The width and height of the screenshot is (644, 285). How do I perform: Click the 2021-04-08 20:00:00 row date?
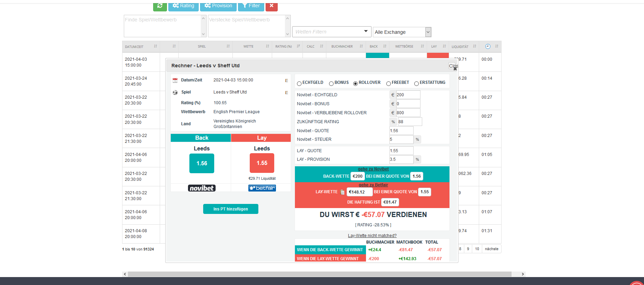coord(136,234)
